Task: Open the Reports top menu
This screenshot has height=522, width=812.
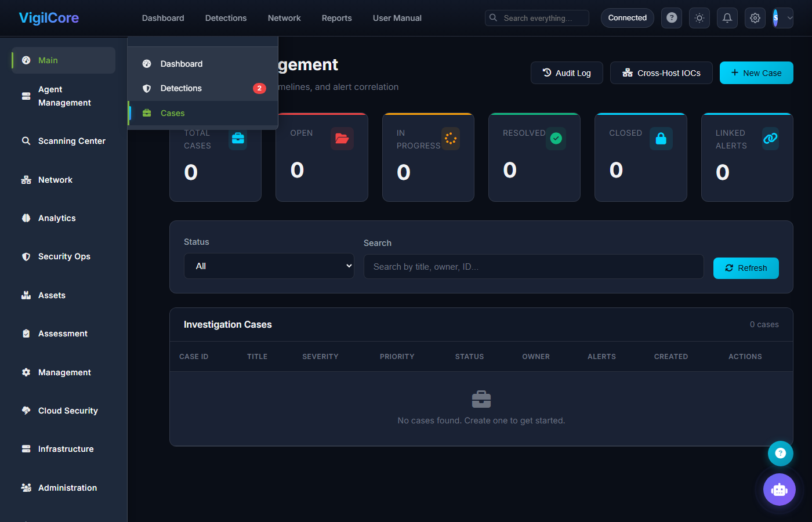Action: coord(336,18)
